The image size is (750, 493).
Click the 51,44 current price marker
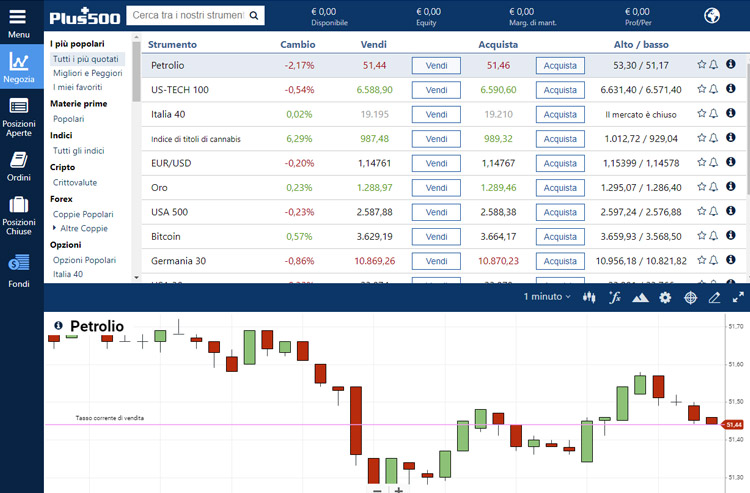point(733,425)
